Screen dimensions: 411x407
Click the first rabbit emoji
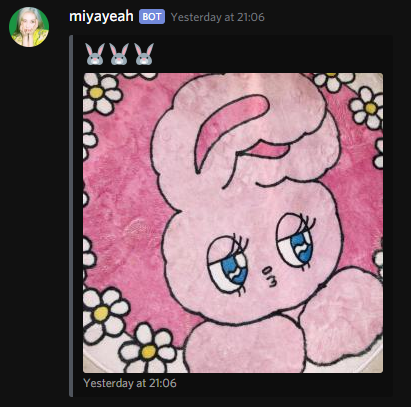pos(95,54)
